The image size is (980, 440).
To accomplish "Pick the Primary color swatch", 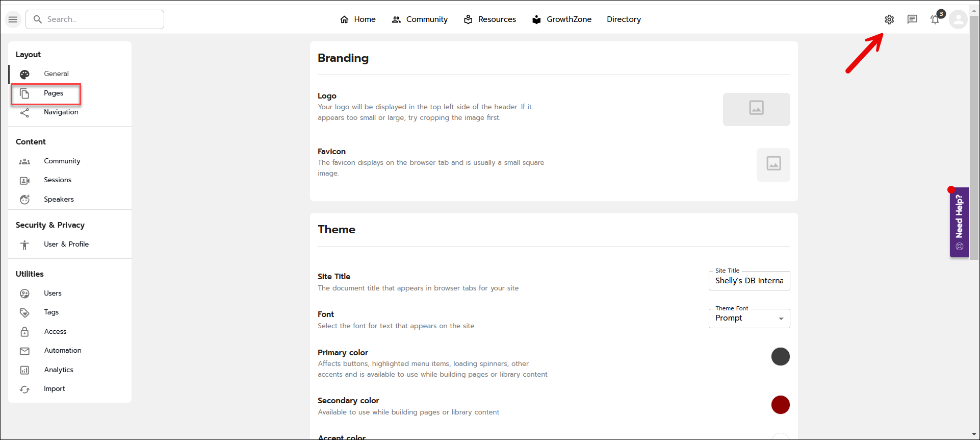I will [780, 356].
